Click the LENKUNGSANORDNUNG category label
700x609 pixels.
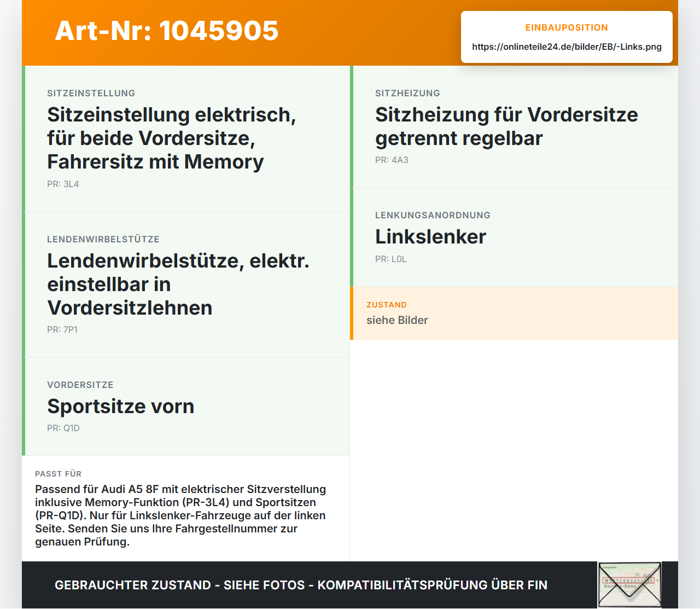(433, 215)
